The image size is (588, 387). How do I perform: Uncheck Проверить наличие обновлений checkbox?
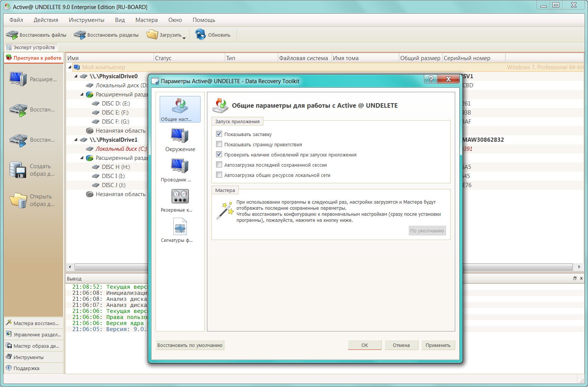point(219,154)
